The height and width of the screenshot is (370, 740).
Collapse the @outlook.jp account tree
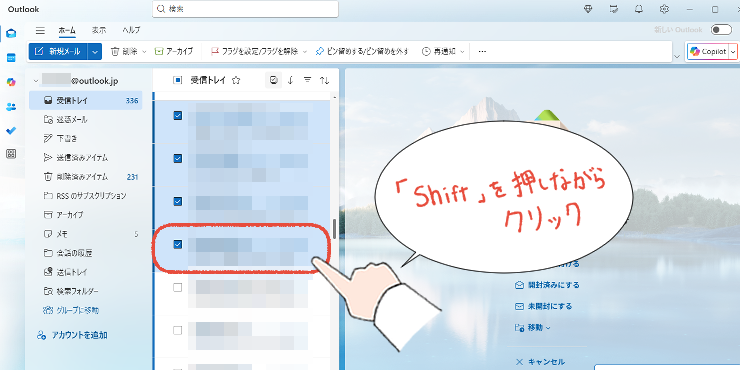point(35,81)
